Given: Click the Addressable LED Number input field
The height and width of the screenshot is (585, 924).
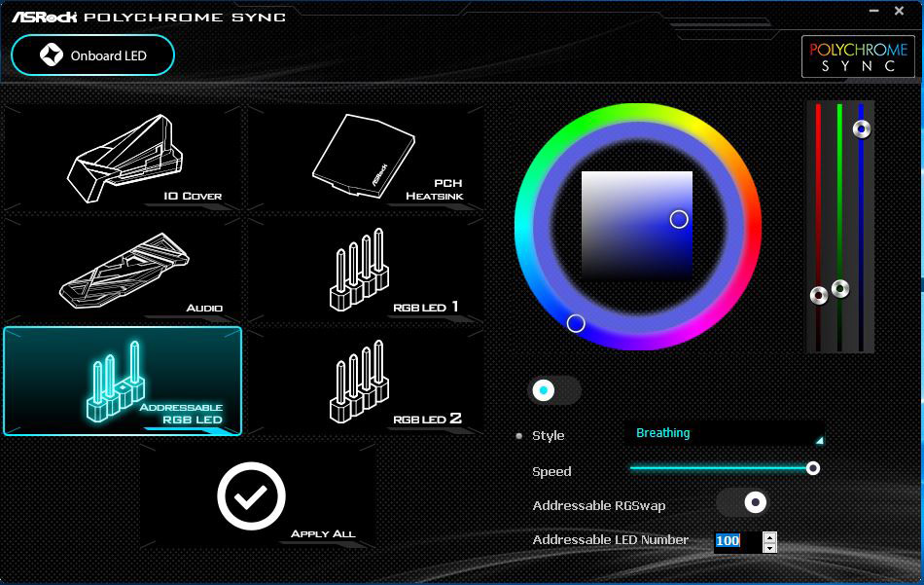Looking at the screenshot, I should pos(737,541).
